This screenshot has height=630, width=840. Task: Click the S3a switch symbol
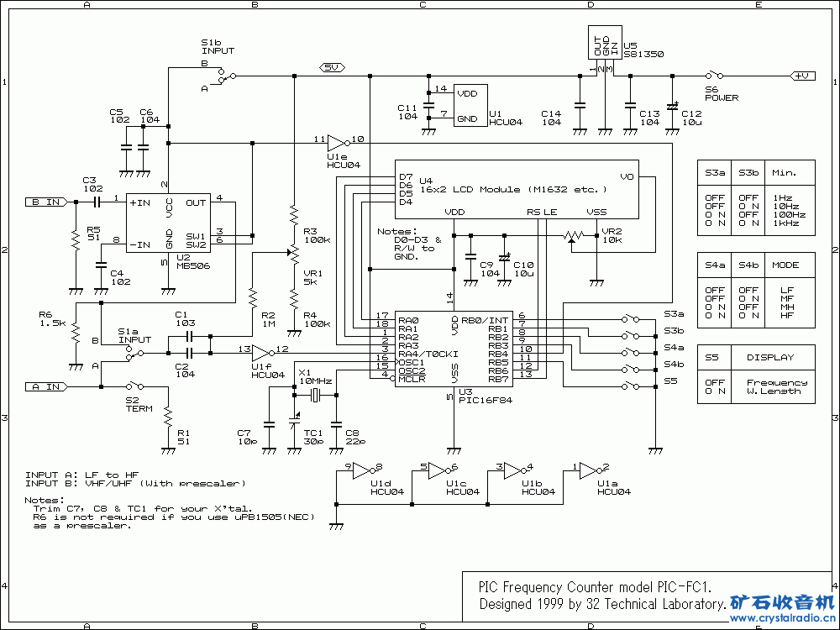click(630, 318)
